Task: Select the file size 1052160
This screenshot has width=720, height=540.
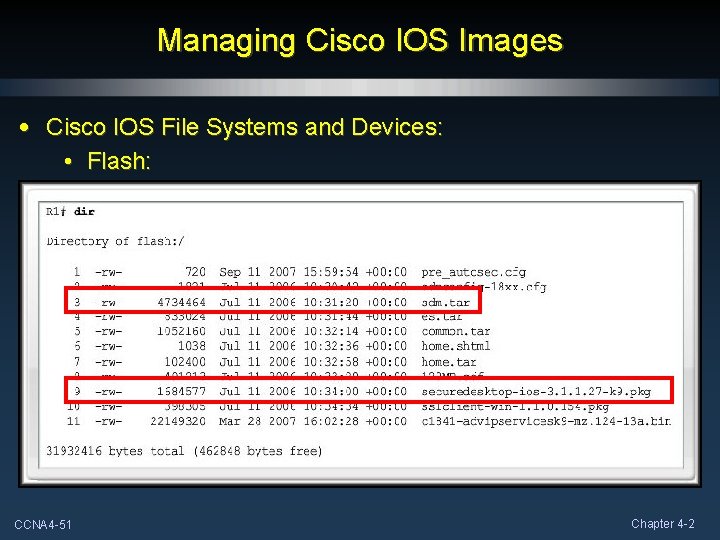Action: click(x=181, y=331)
